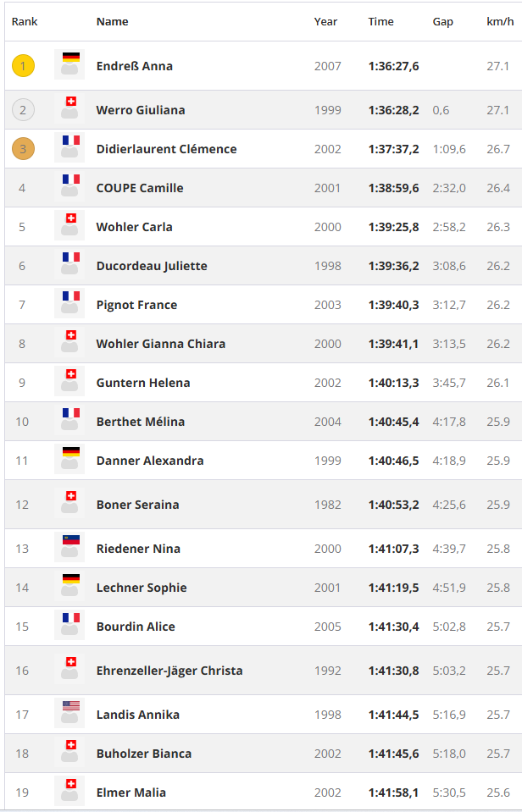Click the Year column header
This screenshot has width=522, height=812.
click(x=325, y=22)
